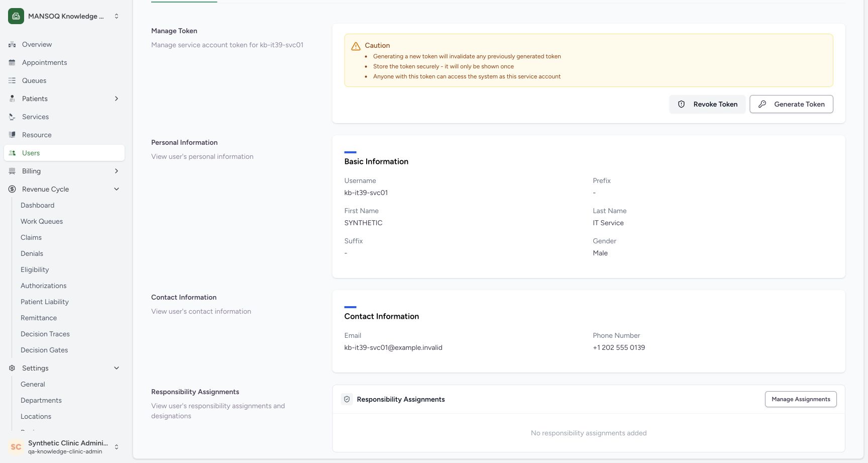Screen dimensions: 868x463
Task: Expand the Billing submenu chevron
Action: pyautogui.click(x=117, y=171)
